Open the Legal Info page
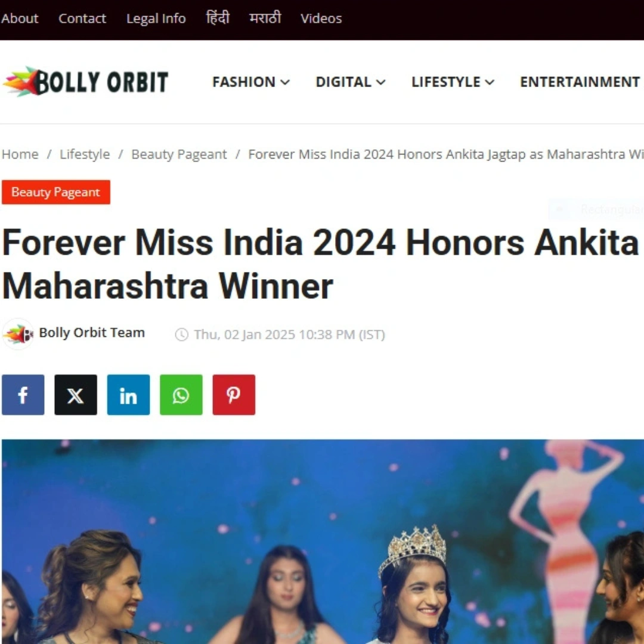 [156, 18]
